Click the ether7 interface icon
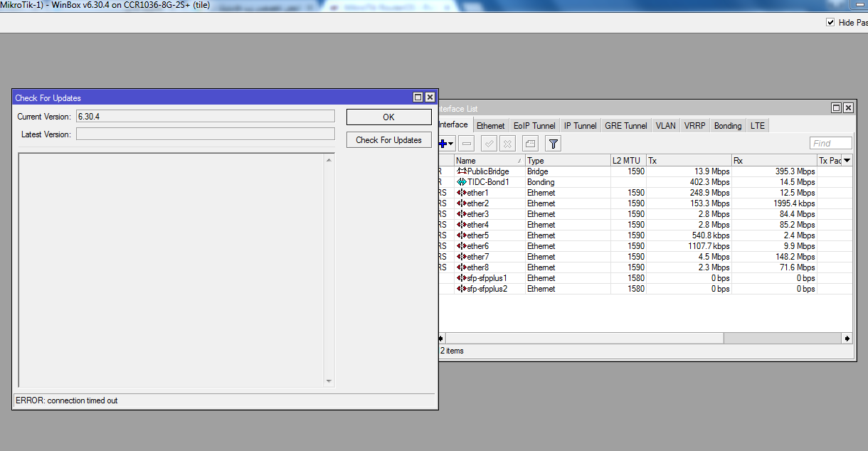868x451 pixels. [x=462, y=257]
